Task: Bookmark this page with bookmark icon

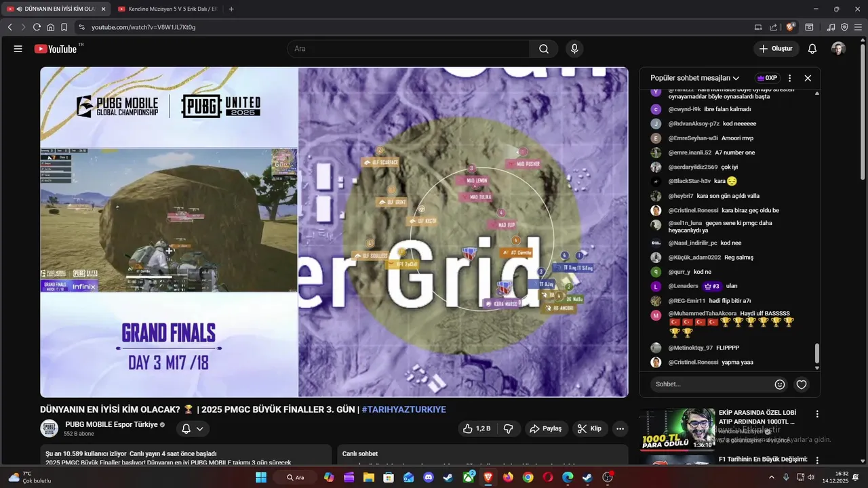Action: (64, 27)
